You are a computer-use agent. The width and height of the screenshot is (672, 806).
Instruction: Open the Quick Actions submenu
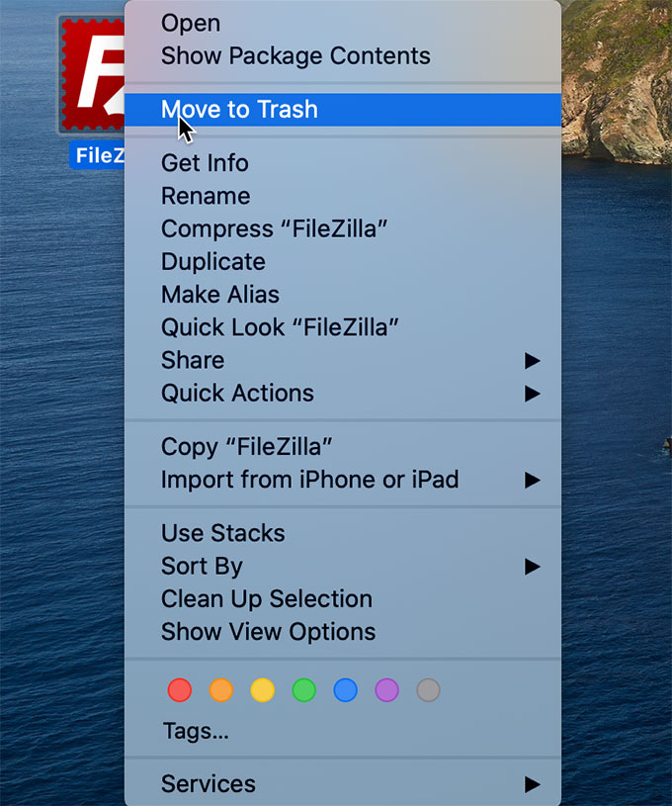pyautogui.click(x=343, y=394)
